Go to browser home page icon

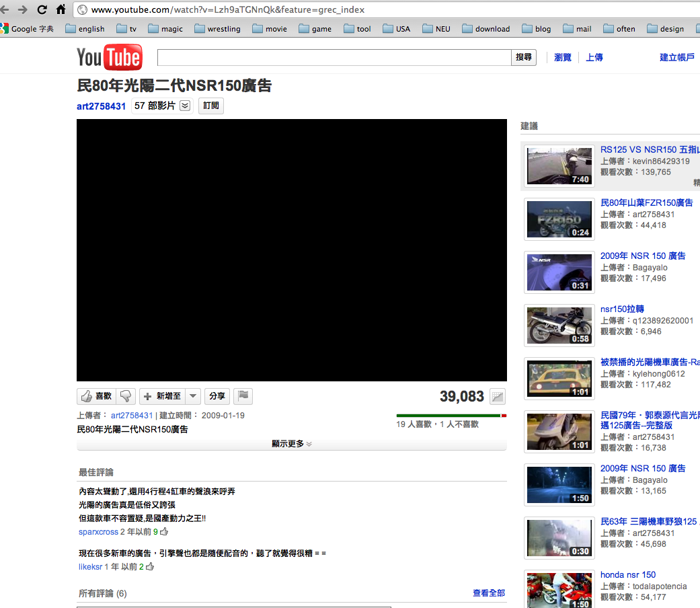61,9
